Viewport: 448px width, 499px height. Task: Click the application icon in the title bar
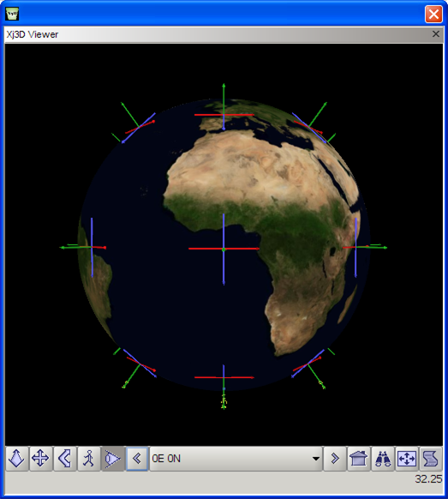pos(12,14)
